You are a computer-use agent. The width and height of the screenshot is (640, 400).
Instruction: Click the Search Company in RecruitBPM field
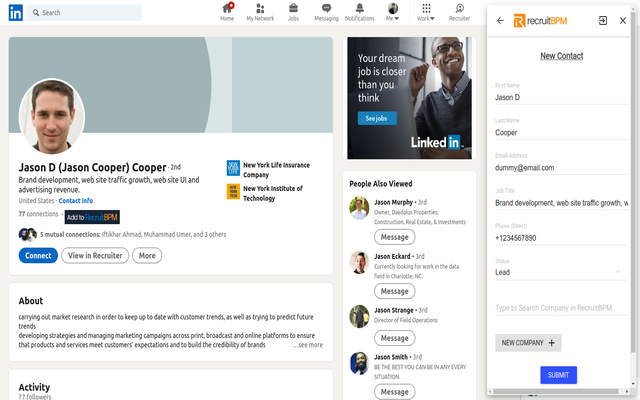[x=561, y=308]
